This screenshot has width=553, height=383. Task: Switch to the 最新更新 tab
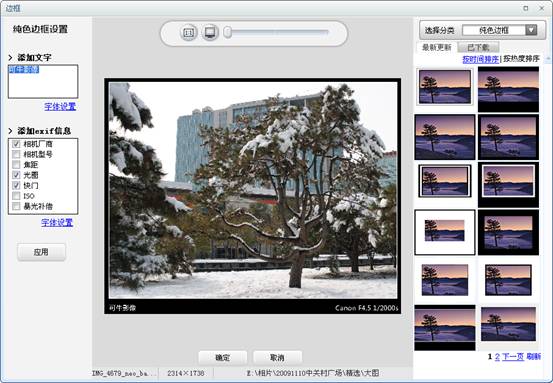[437, 47]
